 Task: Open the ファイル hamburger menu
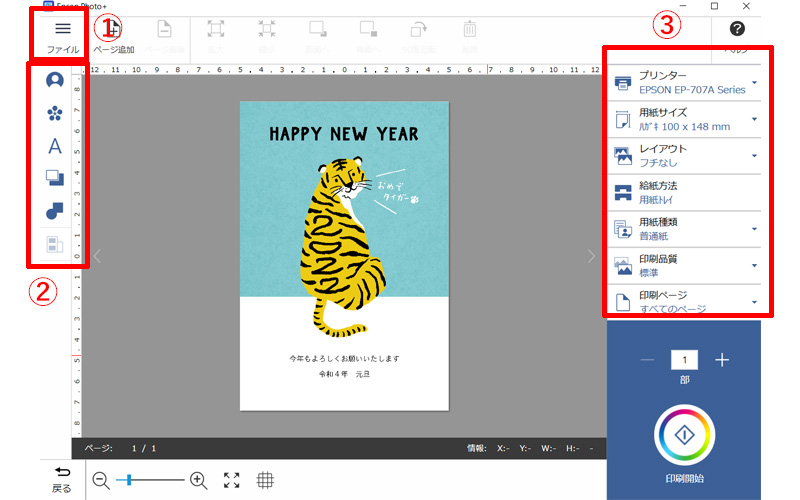[63, 37]
